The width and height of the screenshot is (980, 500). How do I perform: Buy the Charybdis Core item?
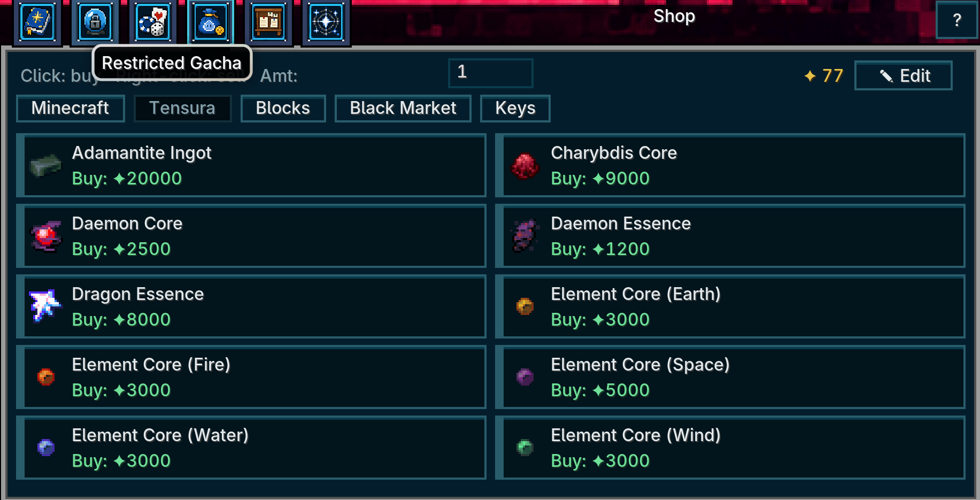click(730, 165)
